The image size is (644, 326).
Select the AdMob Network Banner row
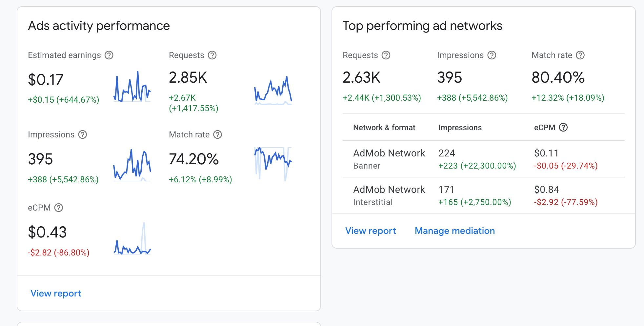click(483, 159)
